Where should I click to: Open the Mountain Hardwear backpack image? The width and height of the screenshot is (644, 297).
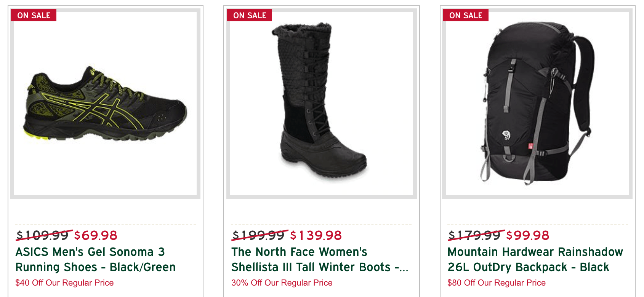tap(537, 103)
